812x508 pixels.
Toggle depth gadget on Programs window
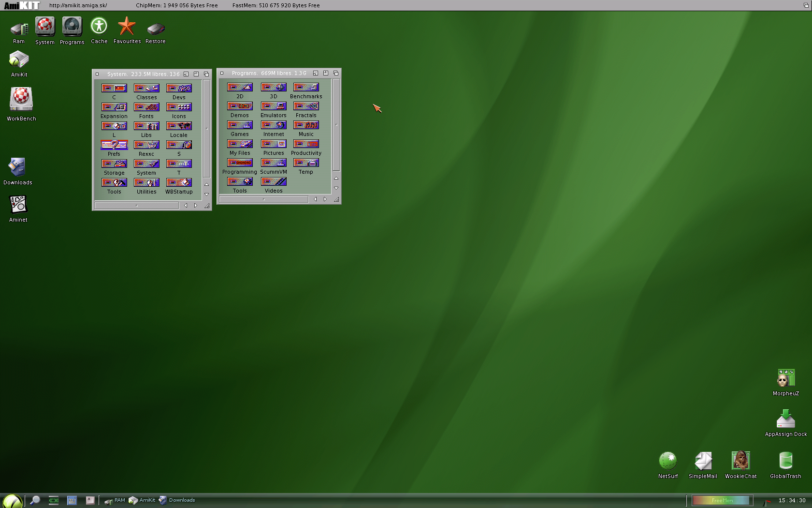[x=336, y=73]
